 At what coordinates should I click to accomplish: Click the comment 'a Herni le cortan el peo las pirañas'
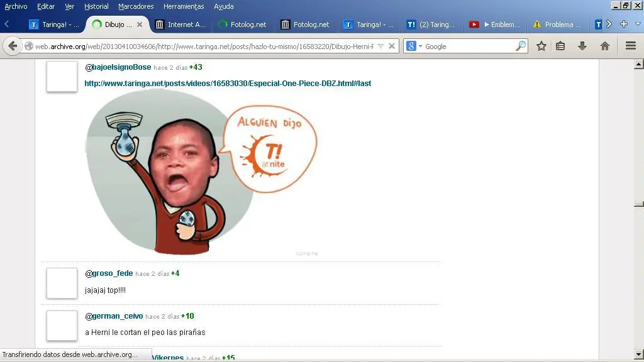(x=145, y=332)
